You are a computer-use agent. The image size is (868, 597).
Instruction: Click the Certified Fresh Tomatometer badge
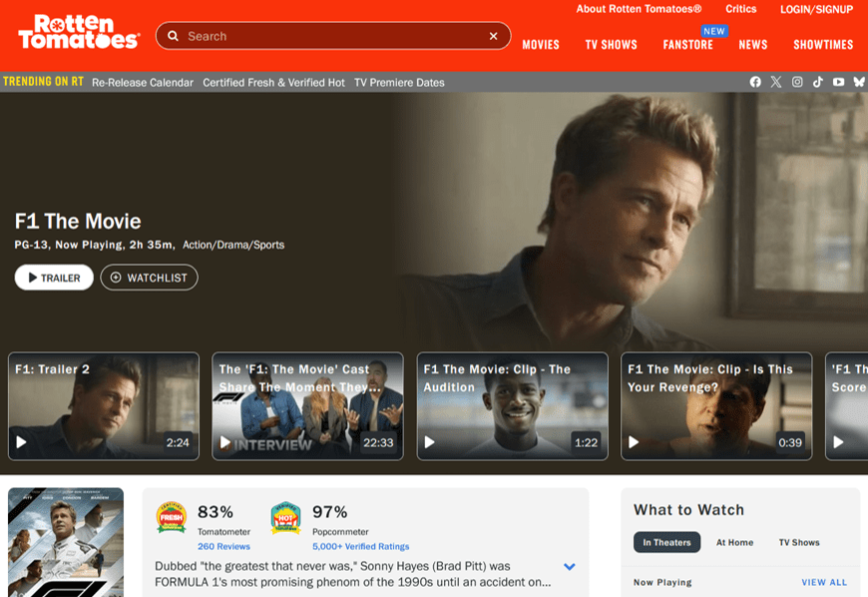click(x=172, y=517)
